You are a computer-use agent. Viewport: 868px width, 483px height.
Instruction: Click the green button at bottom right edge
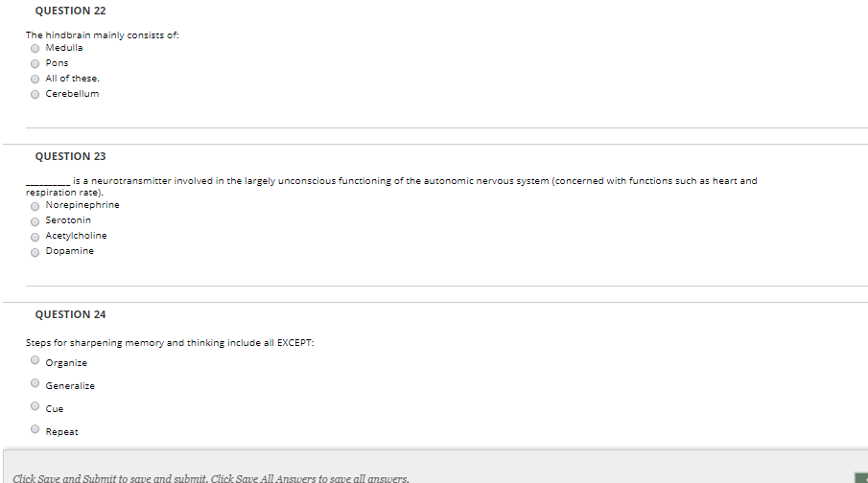point(861,478)
